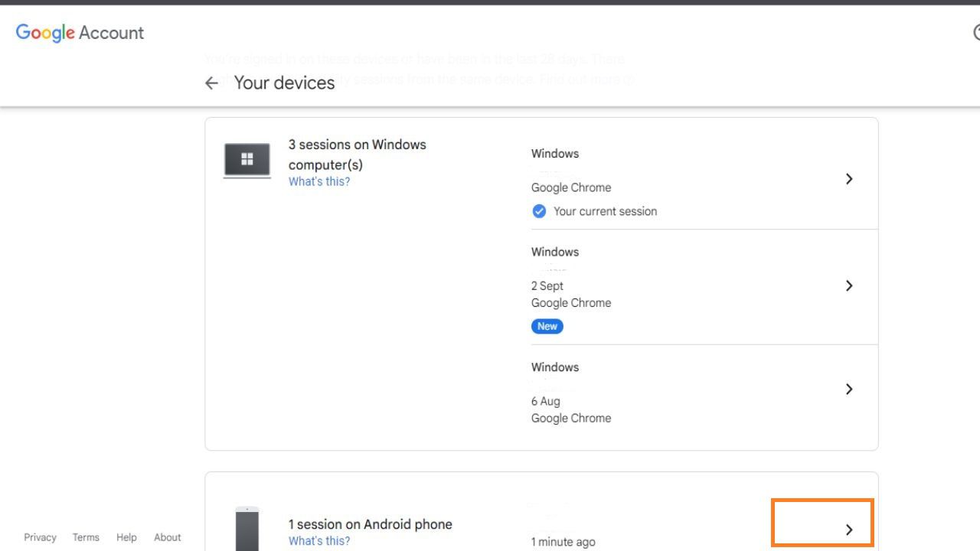Open the Google Account logo link
The height and width of the screenshot is (551, 980).
tap(80, 33)
